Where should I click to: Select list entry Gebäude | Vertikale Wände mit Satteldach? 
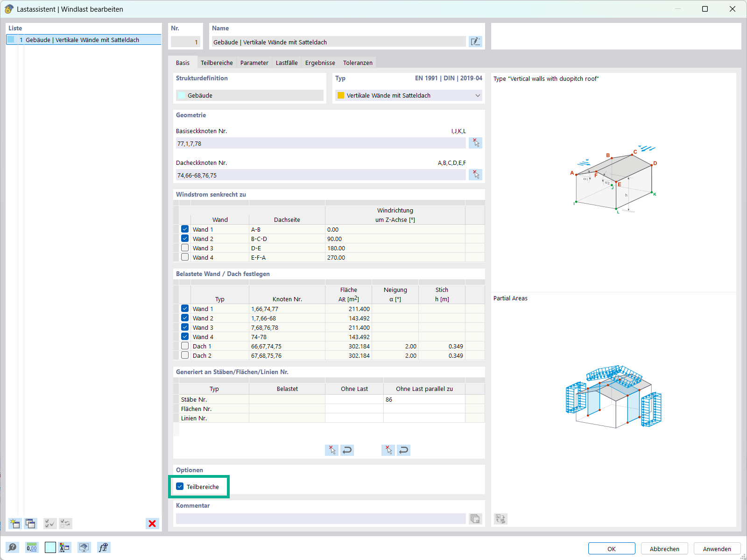tap(84, 40)
